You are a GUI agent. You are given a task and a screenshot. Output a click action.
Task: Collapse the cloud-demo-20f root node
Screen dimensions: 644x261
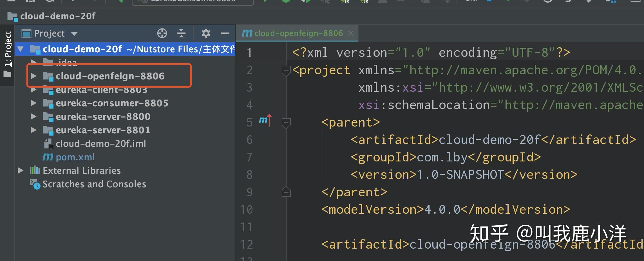(x=21, y=49)
